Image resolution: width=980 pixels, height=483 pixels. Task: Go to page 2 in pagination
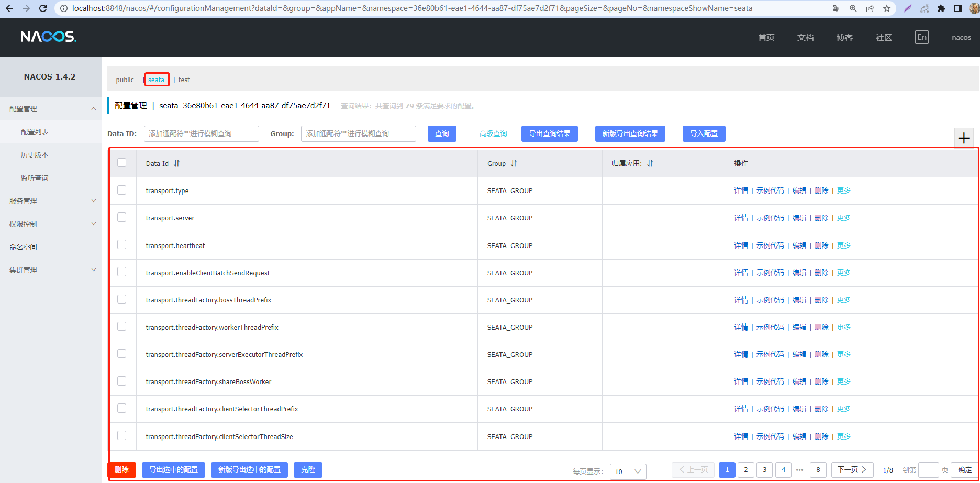(746, 470)
